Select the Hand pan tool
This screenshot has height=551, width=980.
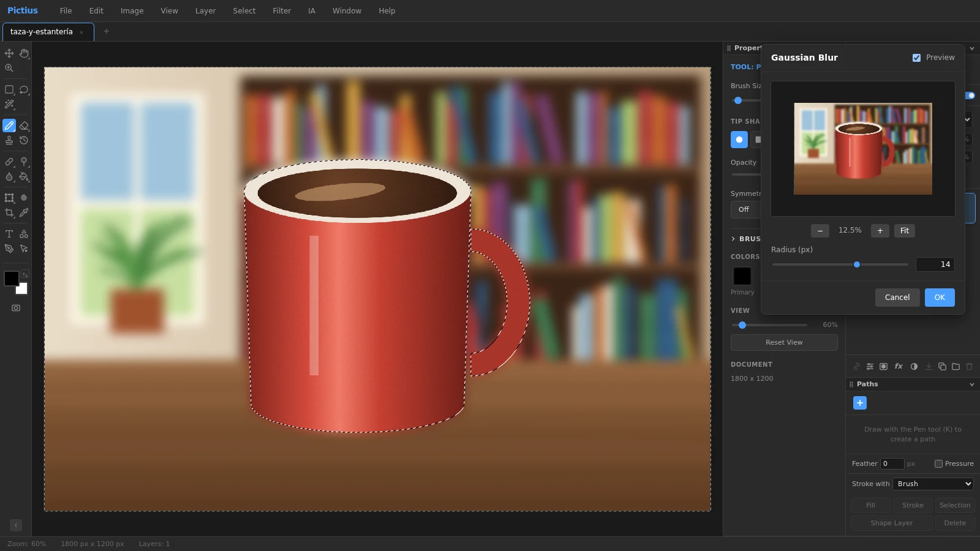(24, 53)
